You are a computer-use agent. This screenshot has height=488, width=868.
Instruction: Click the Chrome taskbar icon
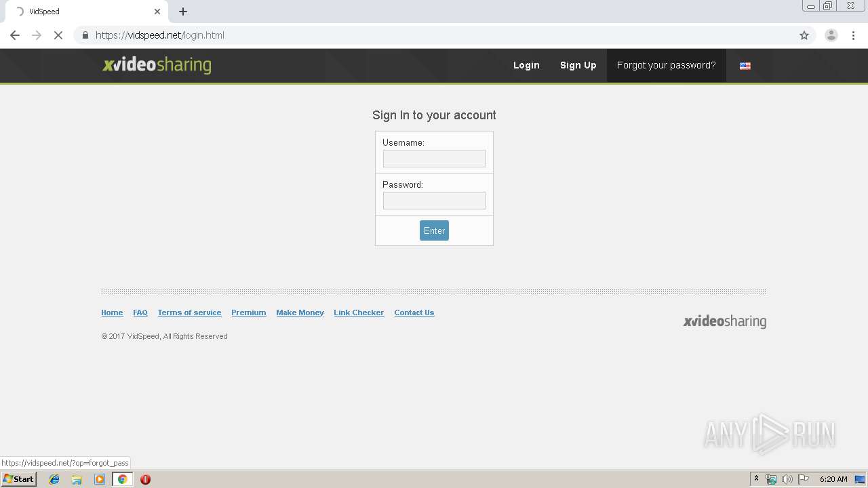coord(122,479)
